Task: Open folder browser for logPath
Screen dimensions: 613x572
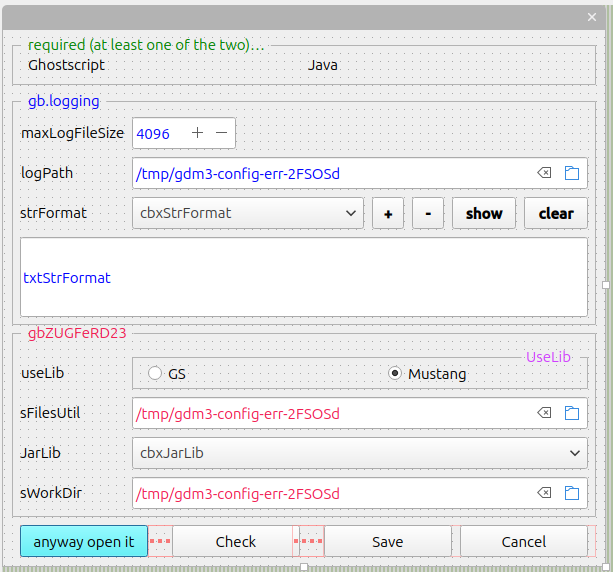Action: pos(572,173)
